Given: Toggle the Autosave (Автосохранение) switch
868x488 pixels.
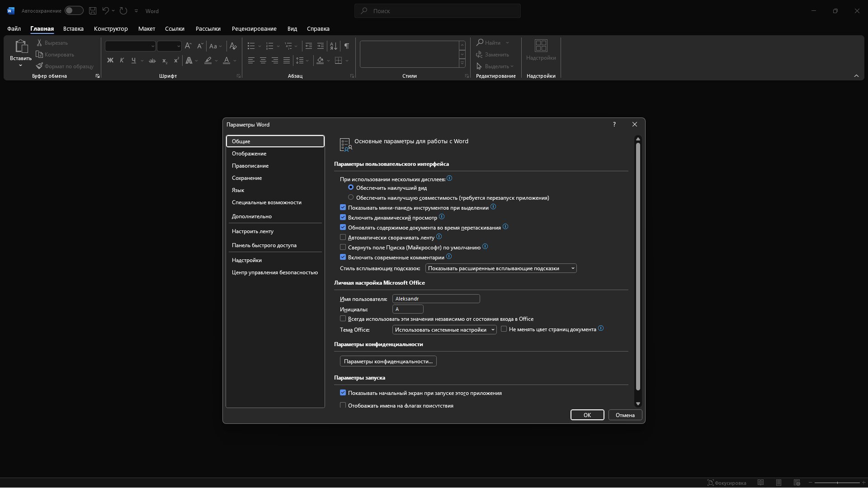Looking at the screenshot, I should 74,11.
